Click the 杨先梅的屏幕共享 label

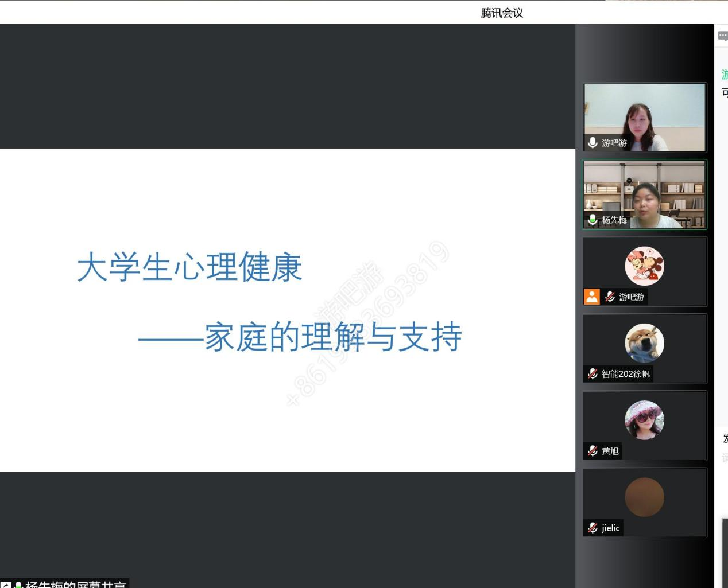click(75, 585)
